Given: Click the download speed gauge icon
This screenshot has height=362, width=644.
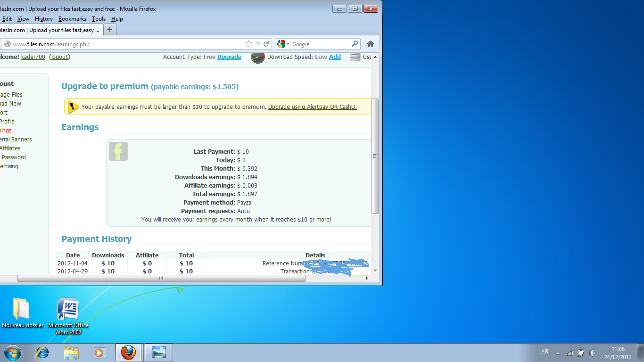Looking at the screenshot, I should (x=258, y=57).
